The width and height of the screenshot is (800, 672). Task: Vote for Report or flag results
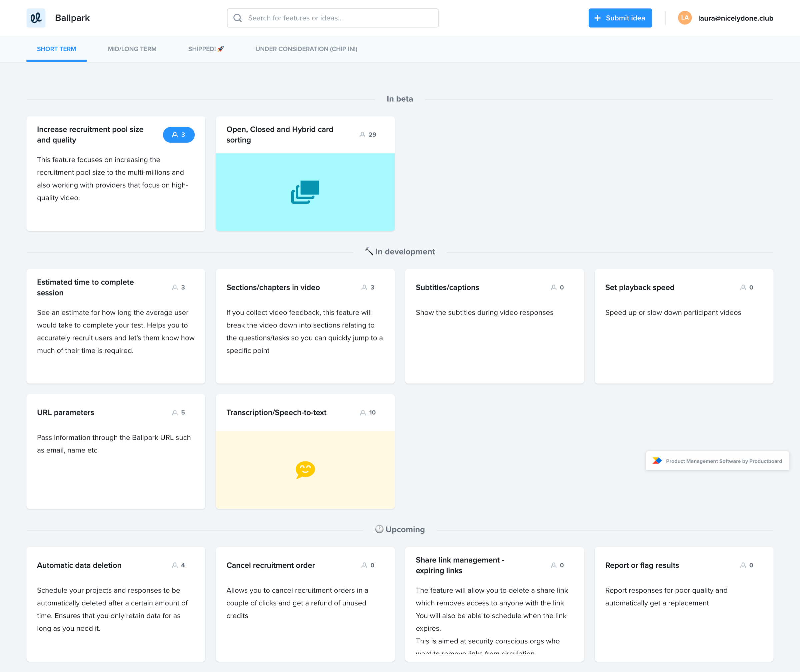(x=747, y=565)
